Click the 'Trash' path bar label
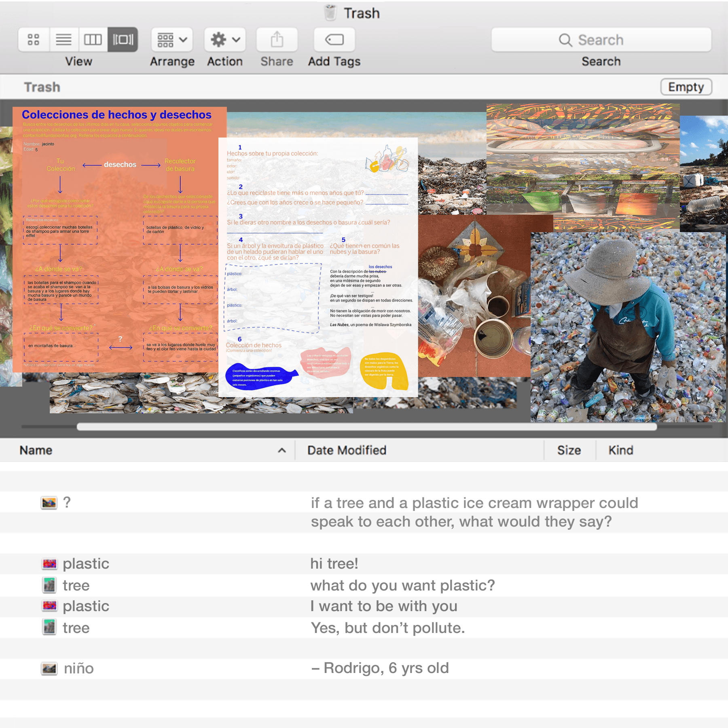728x728 pixels. (42, 87)
